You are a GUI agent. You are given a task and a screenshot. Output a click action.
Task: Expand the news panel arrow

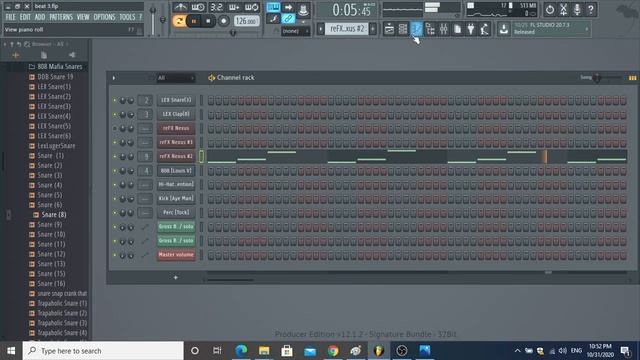pos(587,29)
